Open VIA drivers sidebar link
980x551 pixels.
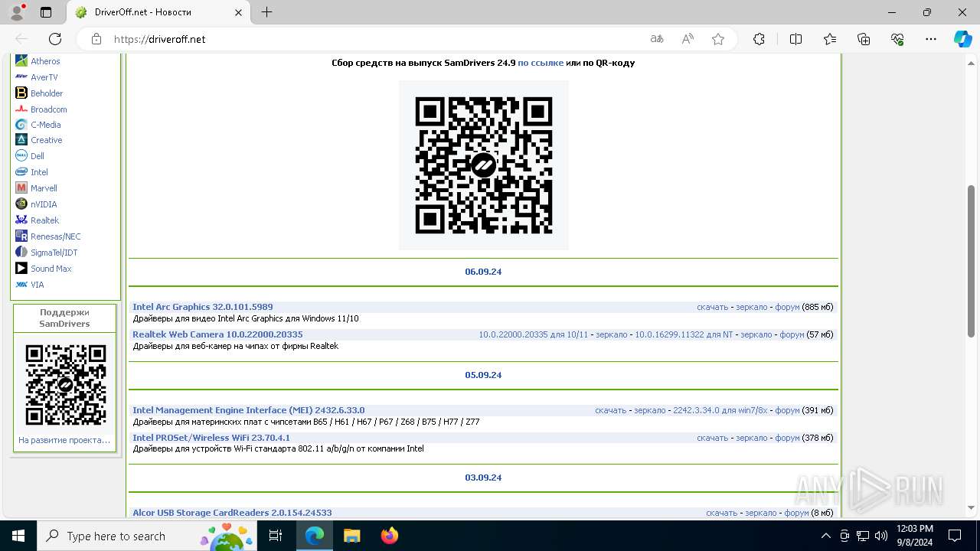click(38, 285)
